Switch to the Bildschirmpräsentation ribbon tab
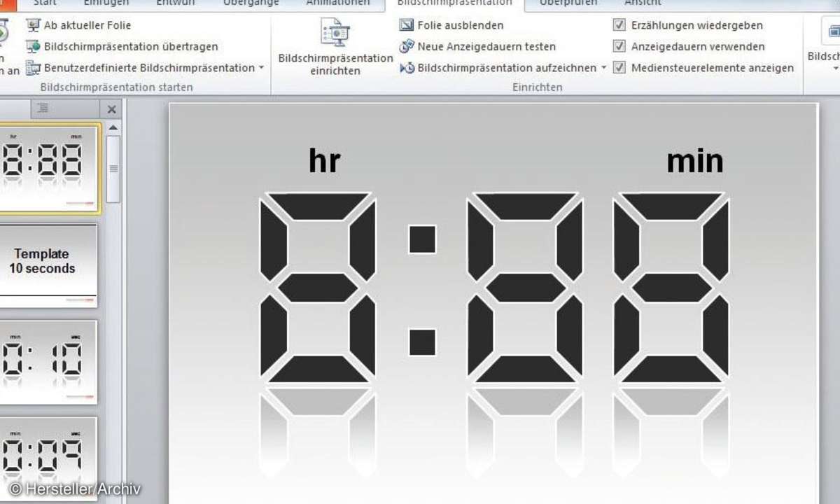Screen dimensions: 840x504 coord(454,3)
